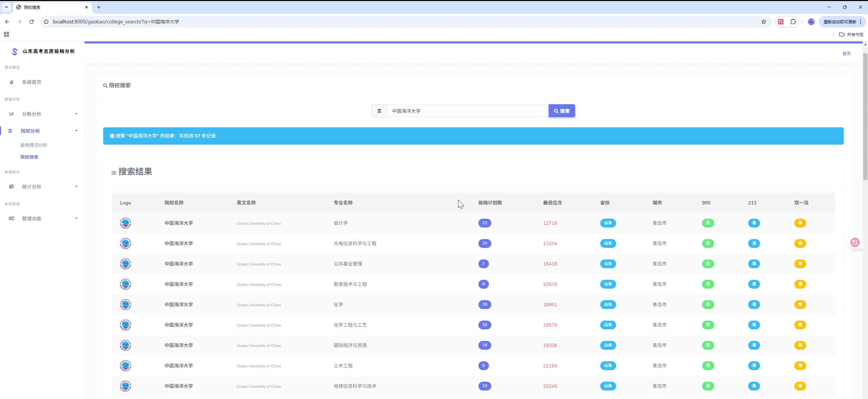Screen dimensions: 868x399
Task: Click the lowest rank value 22164
Action: click(x=550, y=366)
